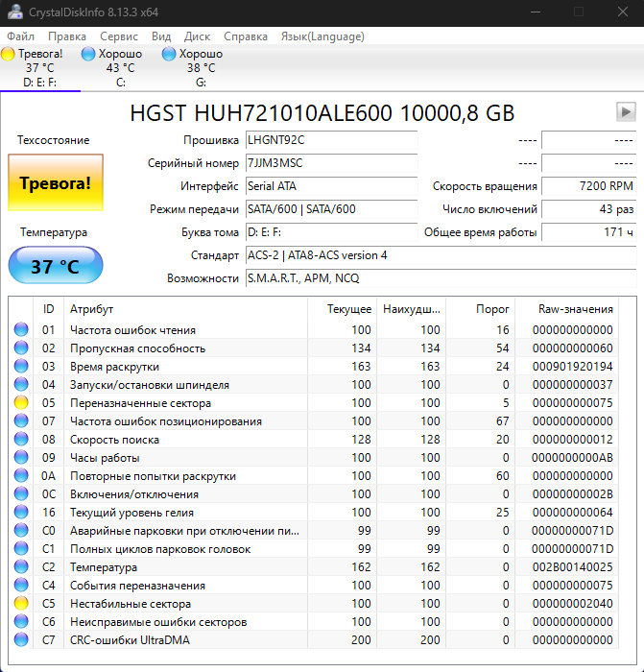Click raw value 000000002040
The height and width of the screenshot is (672, 644).
[572, 604]
